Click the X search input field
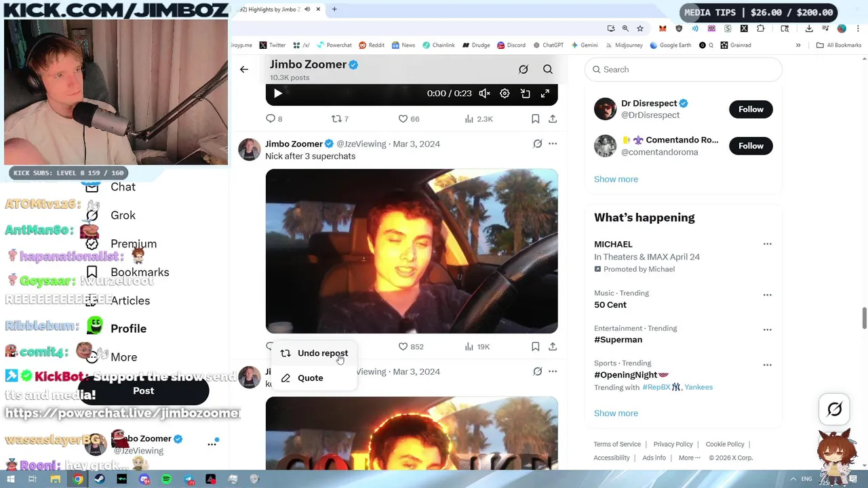Image resolution: width=868 pixels, height=488 pixels. click(x=684, y=69)
